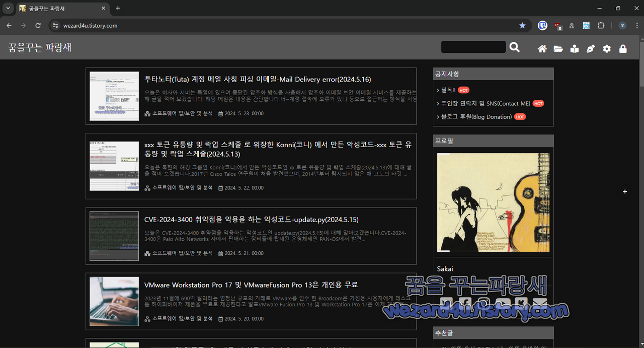Open the 필독!! notice link
Image resolution: width=644 pixels, height=348 pixels.
pos(448,90)
